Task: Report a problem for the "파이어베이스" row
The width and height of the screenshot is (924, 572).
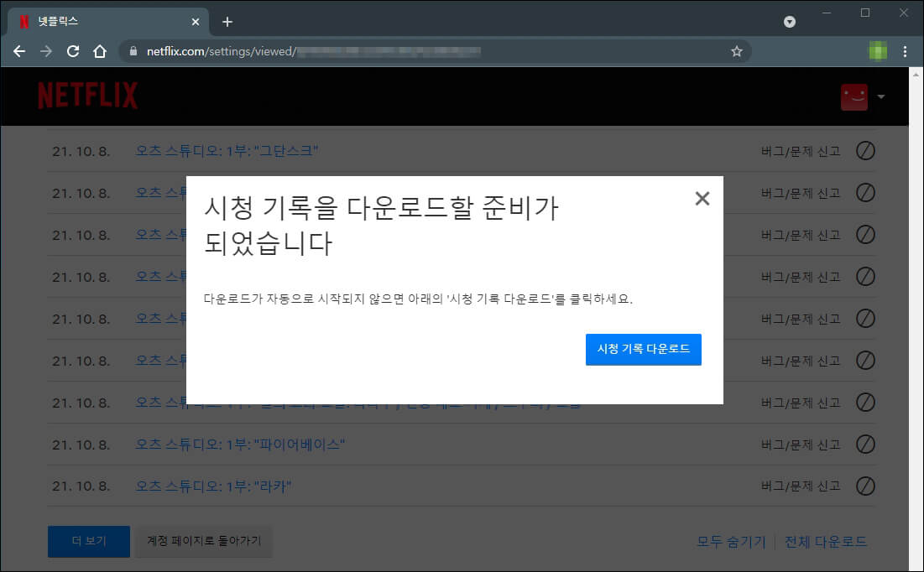Action: [x=801, y=445]
